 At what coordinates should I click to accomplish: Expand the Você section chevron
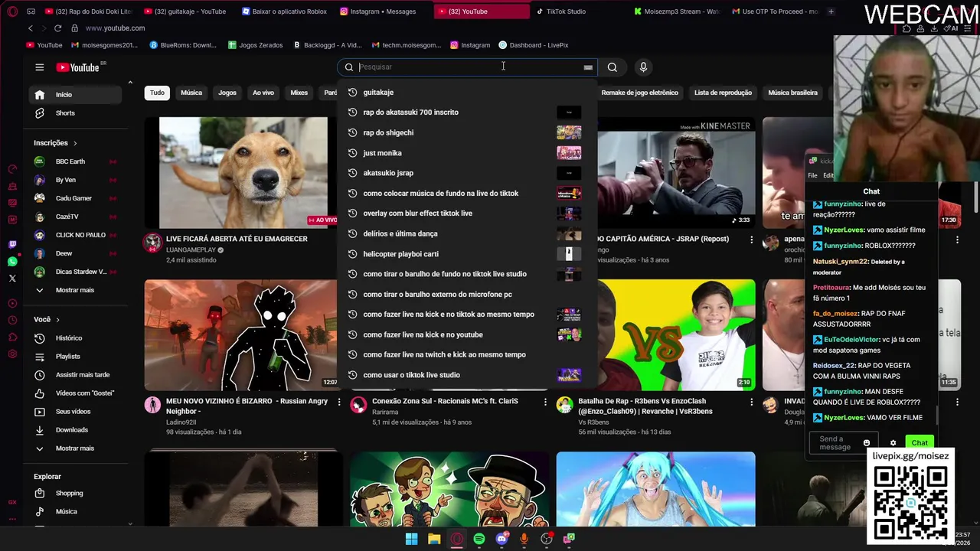[x=57, y=320]
